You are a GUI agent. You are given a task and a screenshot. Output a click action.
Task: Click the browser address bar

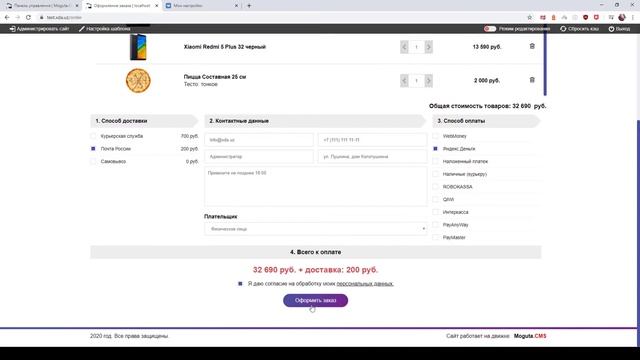click(282, 18)
